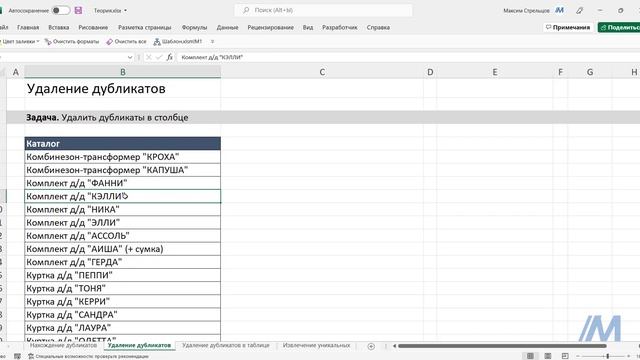Select cell Комплект д/д "ЭЛЛИ"
Viewport: 640px width, 360px height.
[122, 222]
